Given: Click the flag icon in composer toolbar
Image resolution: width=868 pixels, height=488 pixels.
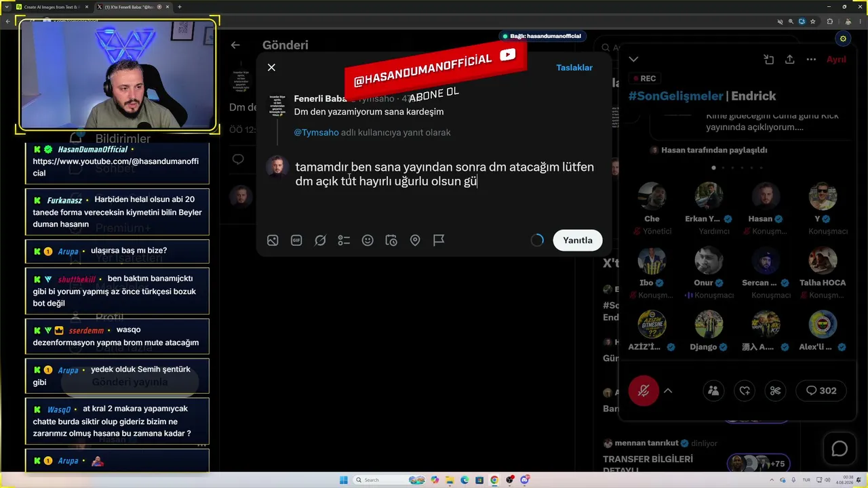Looking at the screenshot, I should click(x=439, y=240).
